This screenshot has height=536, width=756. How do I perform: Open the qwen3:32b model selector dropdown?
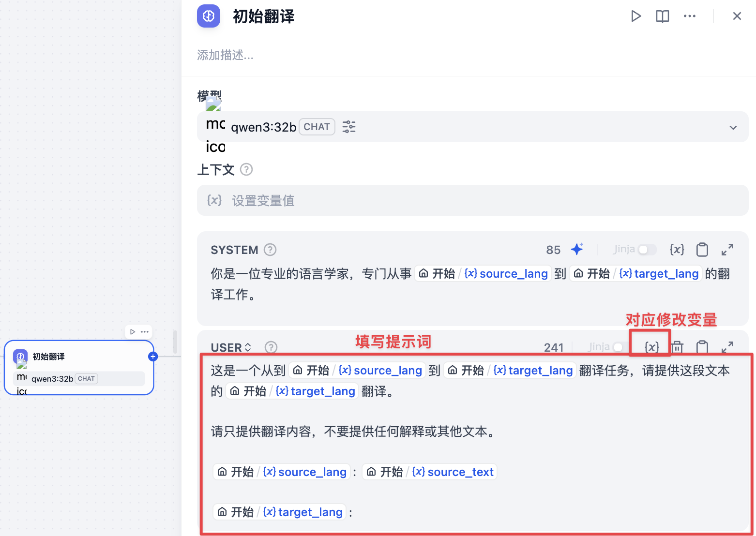pos(472,127)
